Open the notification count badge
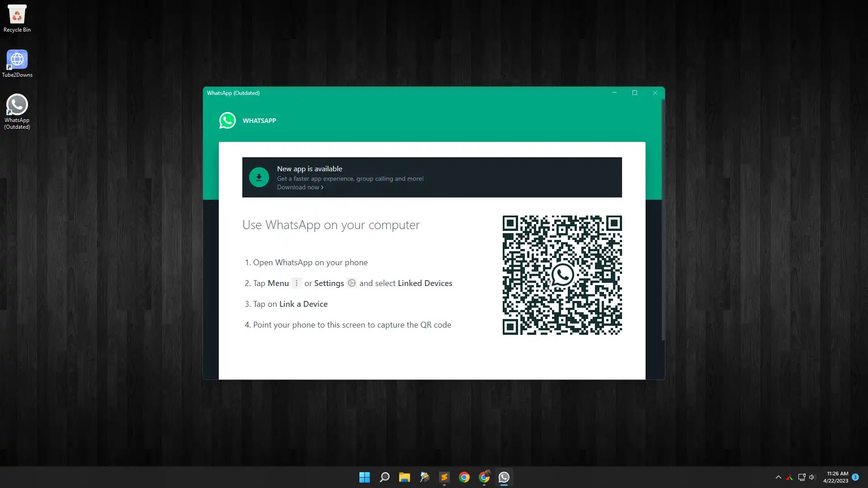The image size is (868, 488). point(855,477)
